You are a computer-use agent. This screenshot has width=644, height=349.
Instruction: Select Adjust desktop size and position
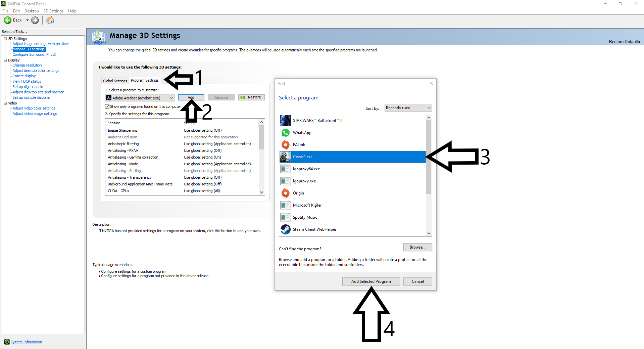pyautogui.click(x=38, y=92)
